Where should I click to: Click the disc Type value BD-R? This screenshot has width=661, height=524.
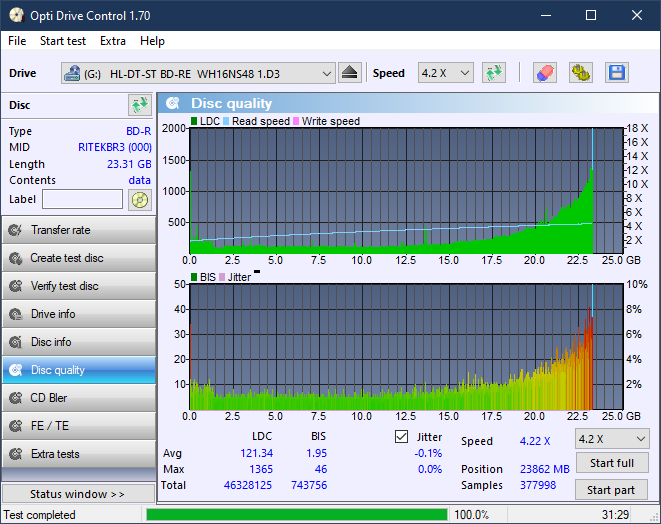coord(139,131)
